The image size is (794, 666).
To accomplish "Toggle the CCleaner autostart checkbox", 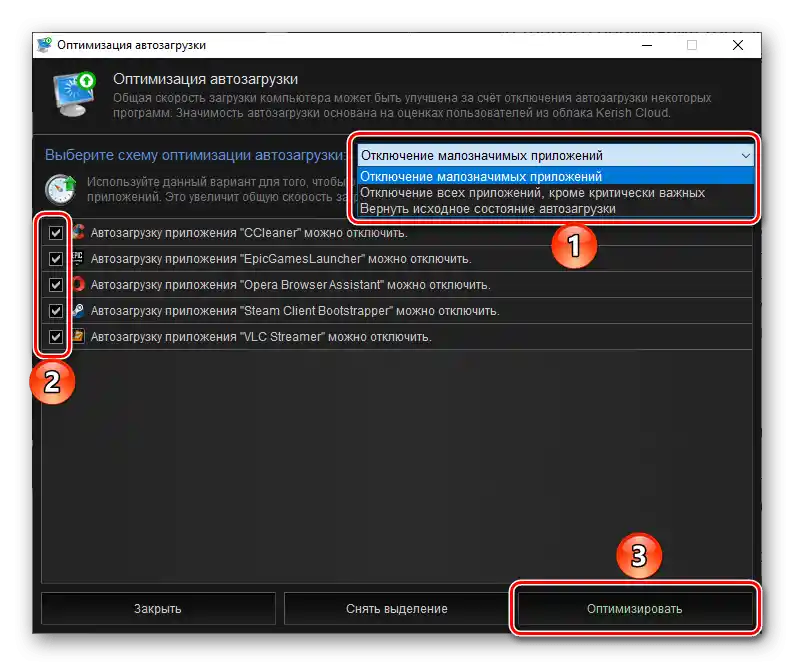I will (56, 233).
